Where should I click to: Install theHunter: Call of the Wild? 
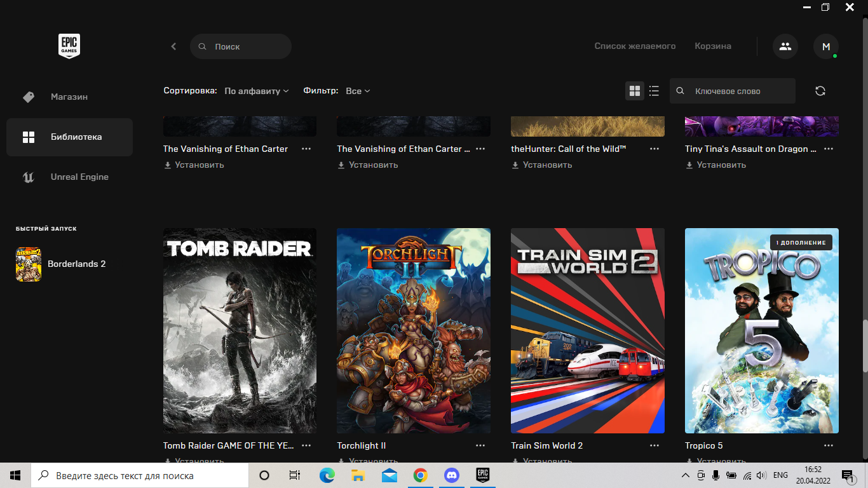coord(542,165)
